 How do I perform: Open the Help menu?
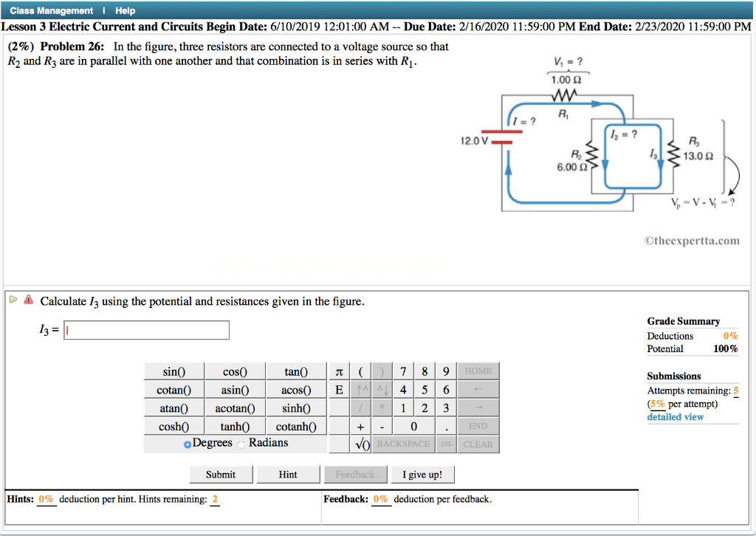(125, 10)
